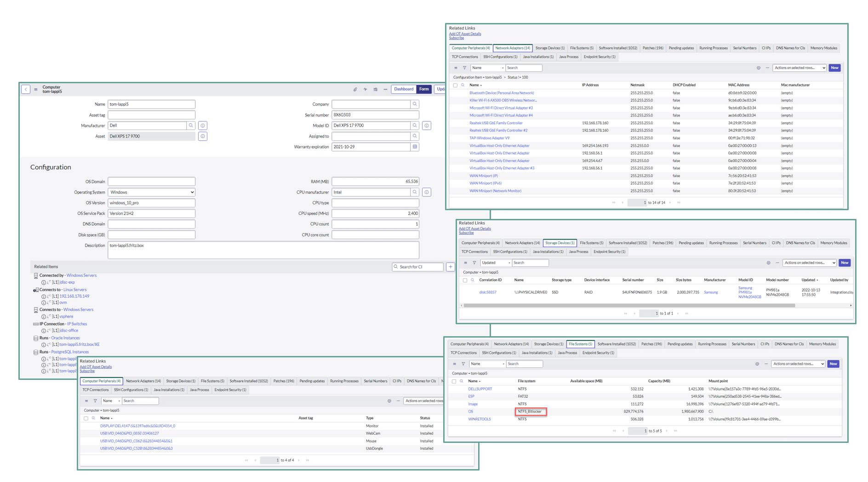Select all rows in Network Adapters list

(x=456, y=85)
